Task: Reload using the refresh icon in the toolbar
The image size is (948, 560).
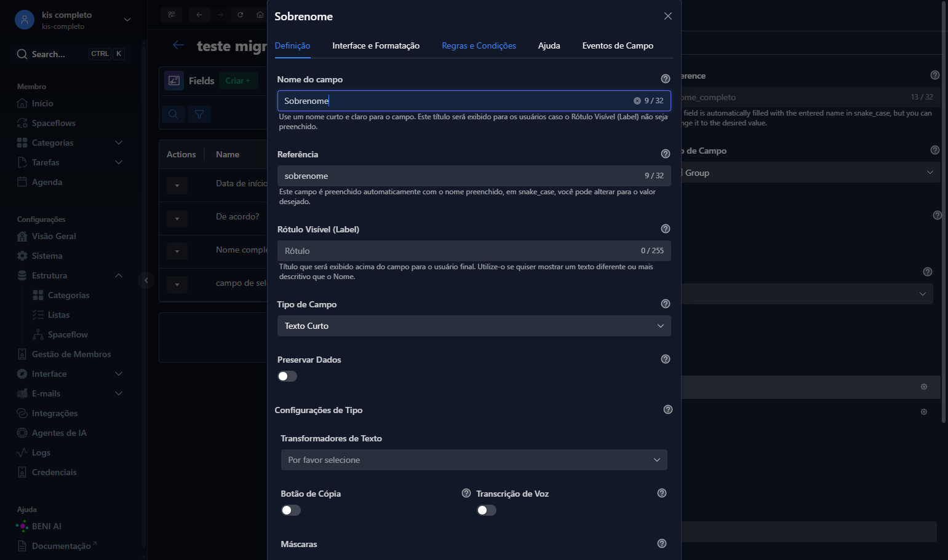Action: click(x=240, y=15)
